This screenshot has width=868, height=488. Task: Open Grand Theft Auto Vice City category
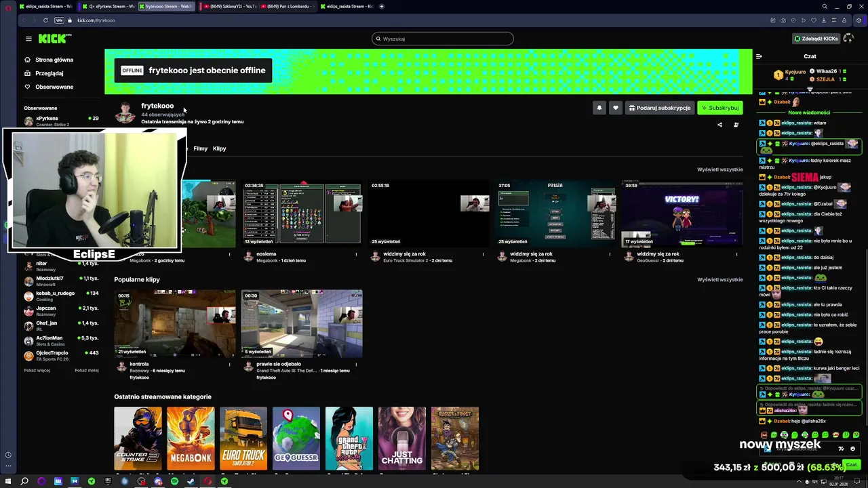[349, 439]
